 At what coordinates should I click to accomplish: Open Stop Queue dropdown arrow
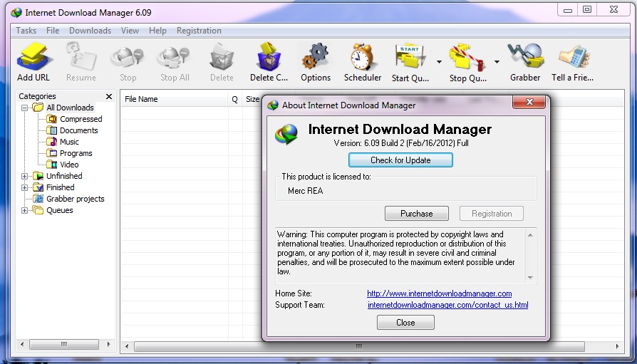pos(497,62)
